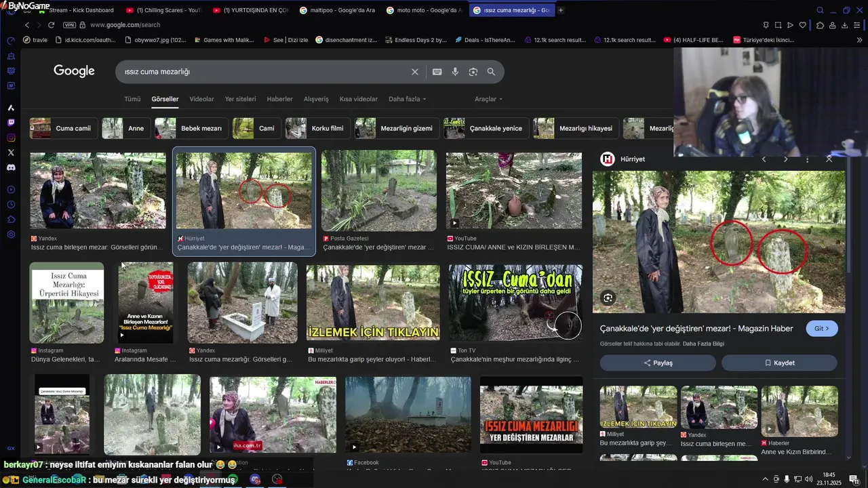Open the Posta Gazetesi image result
The image size is (868, 488).
coord(378,190)
